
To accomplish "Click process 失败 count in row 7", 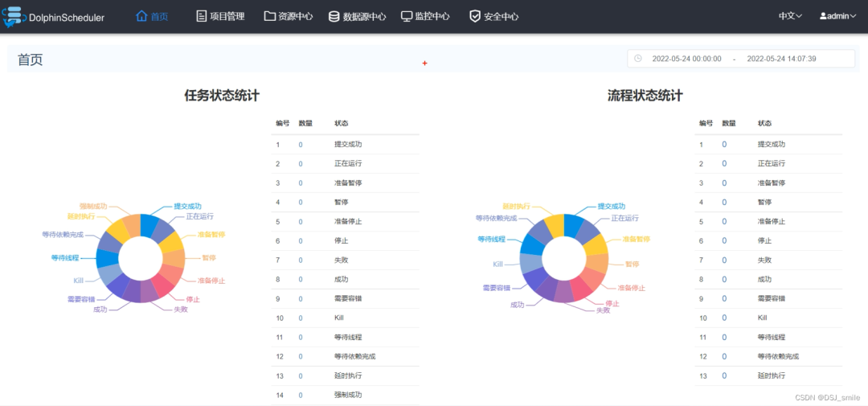I will point(724,260).
